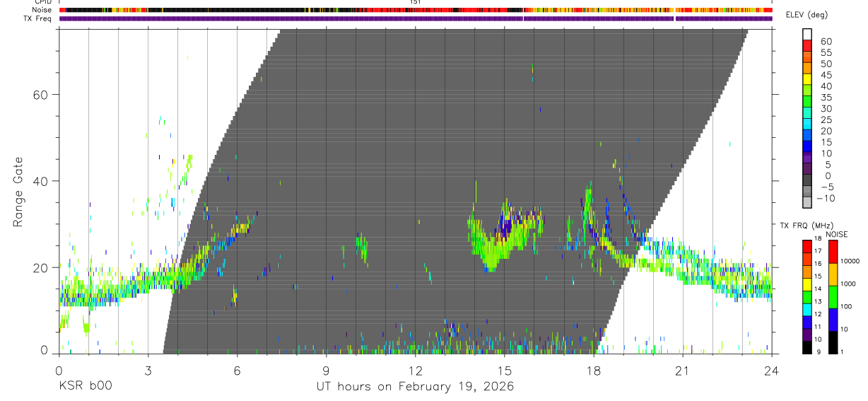Click the purple TX Freq strip
This screenshot has width=868, height=401.
click(x=416, y=18)
